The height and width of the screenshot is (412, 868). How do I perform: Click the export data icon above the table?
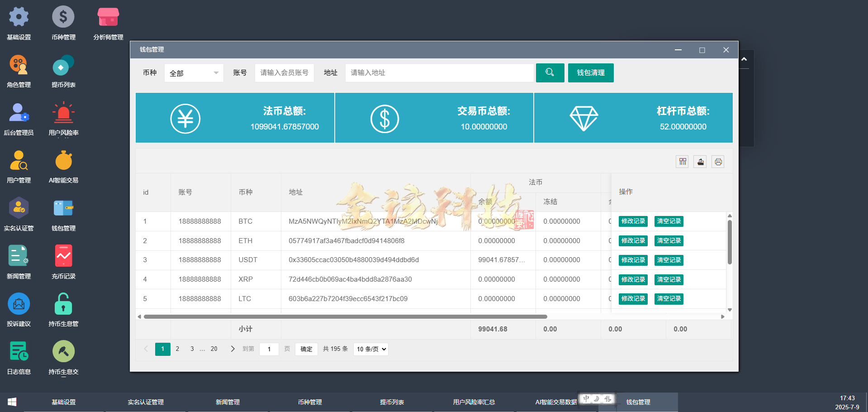700,162
